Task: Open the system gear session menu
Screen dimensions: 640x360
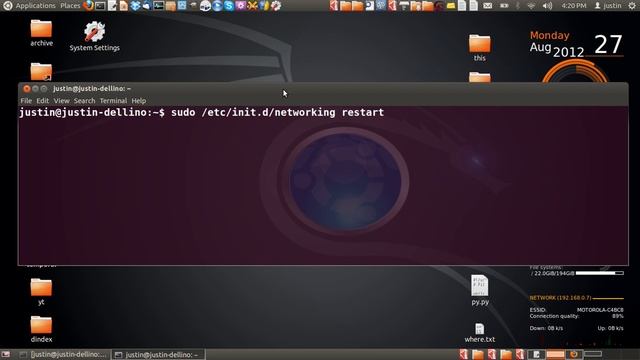Action: (x=632, y=6)
